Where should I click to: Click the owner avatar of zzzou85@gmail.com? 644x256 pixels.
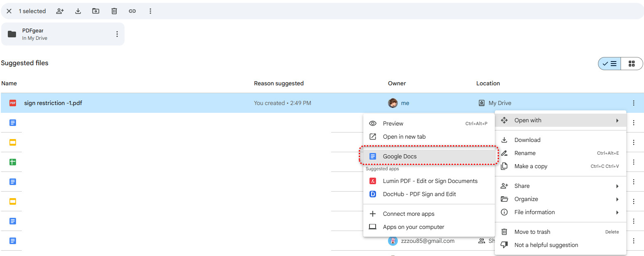coord(393,241)
